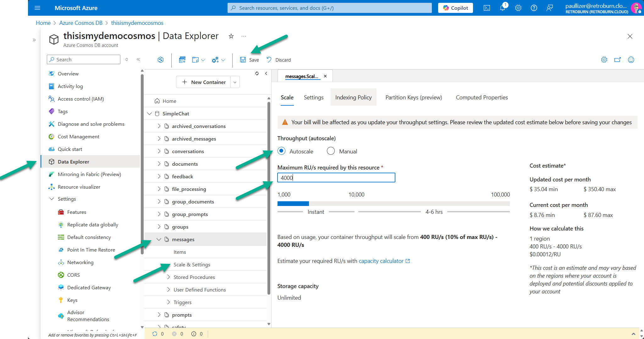Select the Scale tab
The height and width of the screenshot is (339, 644).
(x=287, y=97)
